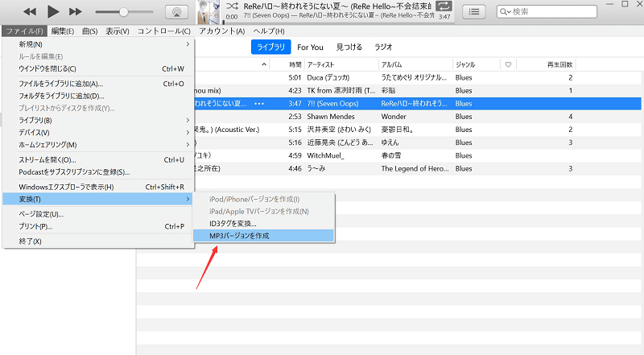The image size is (644, 355).
Task: Expand the 変換(T) submenu
Action: tap(98, 199)
